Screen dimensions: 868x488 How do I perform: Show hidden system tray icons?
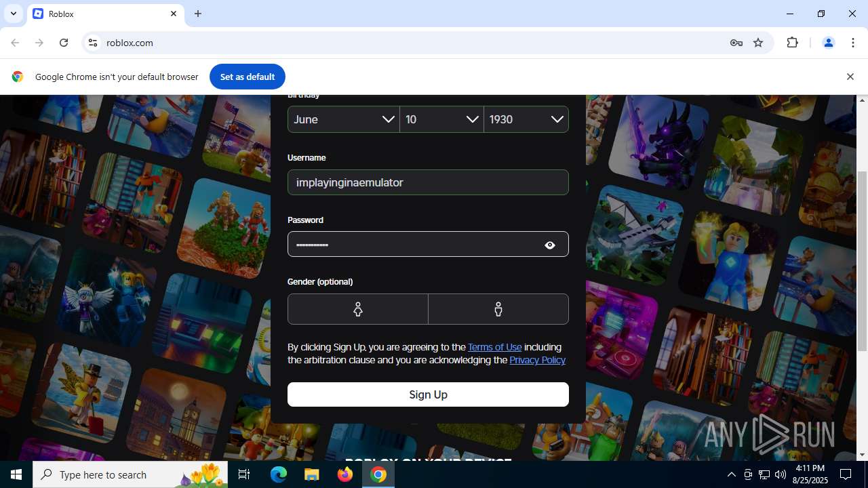(731, 474)
